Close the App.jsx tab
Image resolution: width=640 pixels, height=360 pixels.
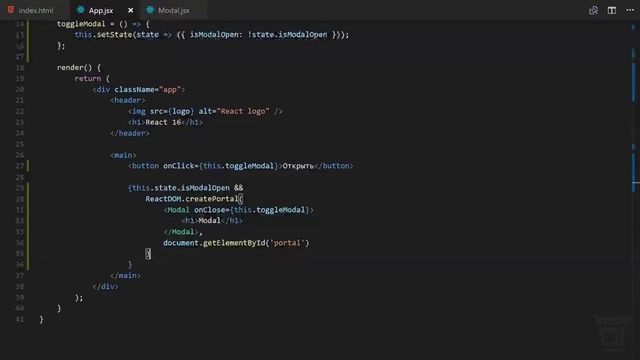[x=130, y=10]
